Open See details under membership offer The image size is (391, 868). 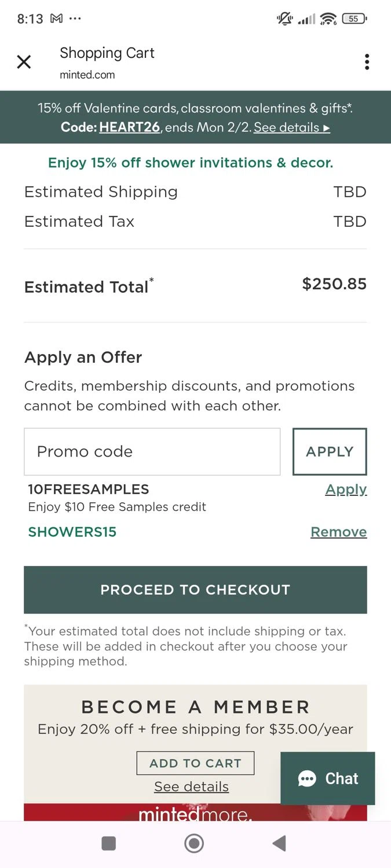(x=191, y=786)
